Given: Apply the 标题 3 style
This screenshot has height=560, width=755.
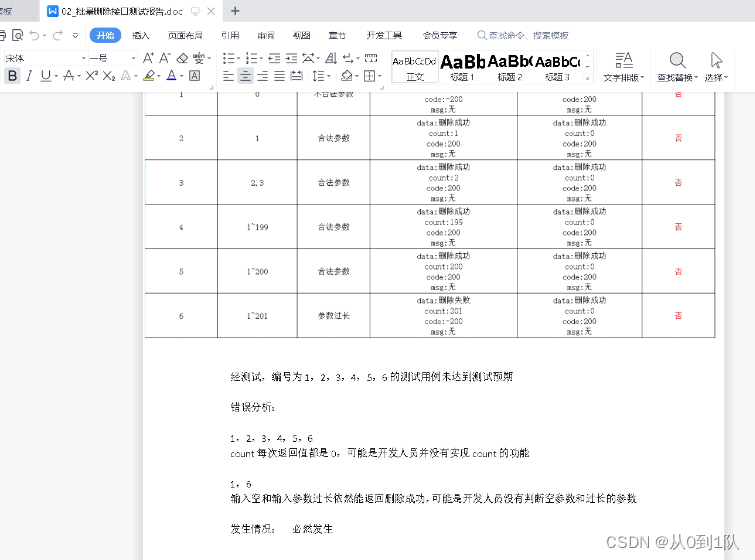Looking at the screenshot, I should pos(557,67).
